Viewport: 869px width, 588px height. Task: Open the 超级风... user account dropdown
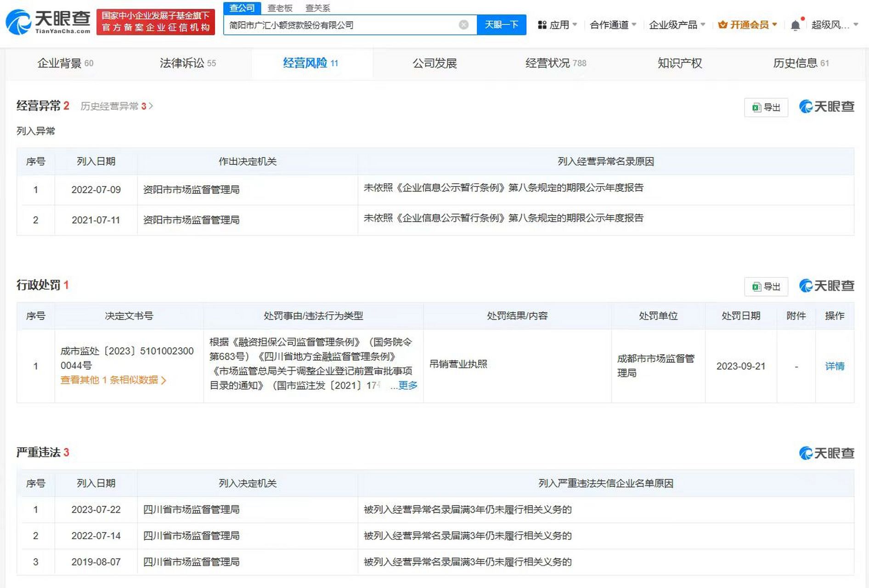pyautogui.click(x=835, y=25)
